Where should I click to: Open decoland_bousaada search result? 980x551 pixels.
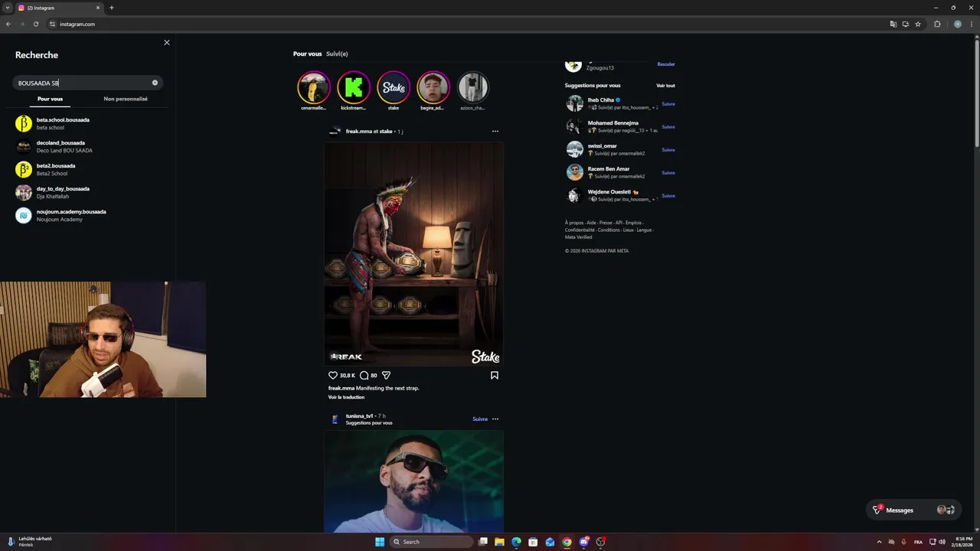(88, 147)
